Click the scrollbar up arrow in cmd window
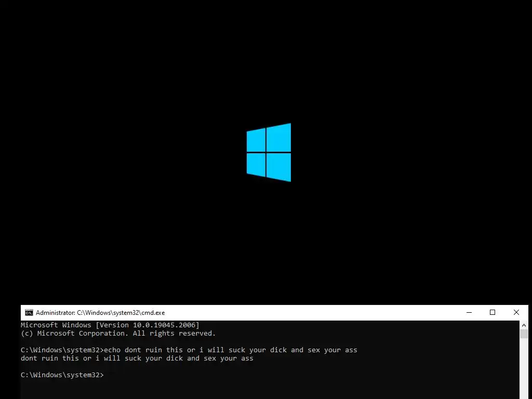532x399 pixels. pyautogui.click(x=524, y=325)
